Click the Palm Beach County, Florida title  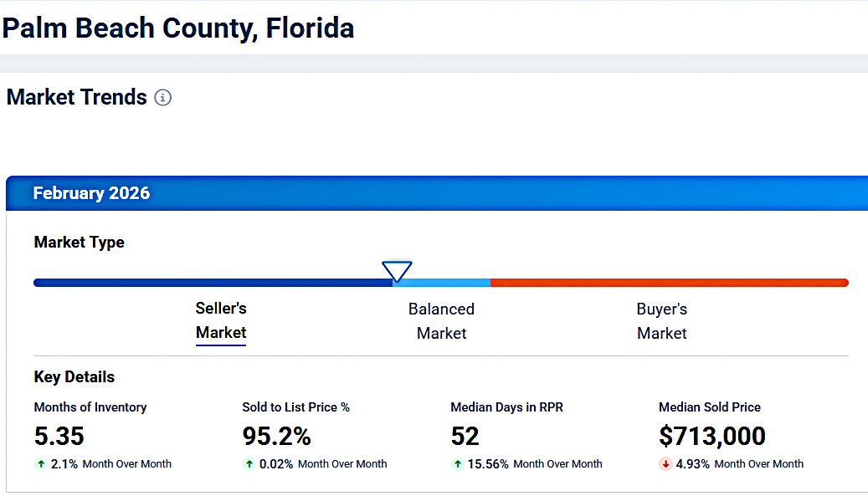[x=178, y=28]
